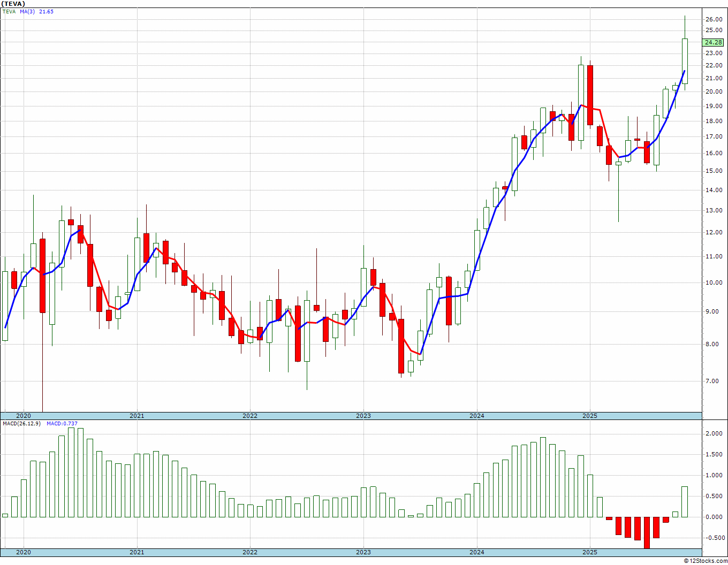Screen dimensions: 728x565
Task: Select the 0.500 MACD axis label
Action: (714, 496)
